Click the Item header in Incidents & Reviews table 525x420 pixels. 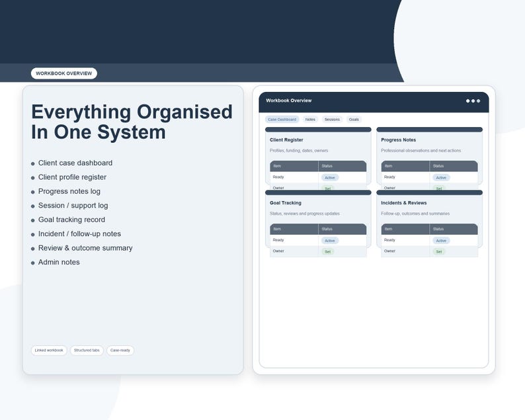click(x=405, y=229)
